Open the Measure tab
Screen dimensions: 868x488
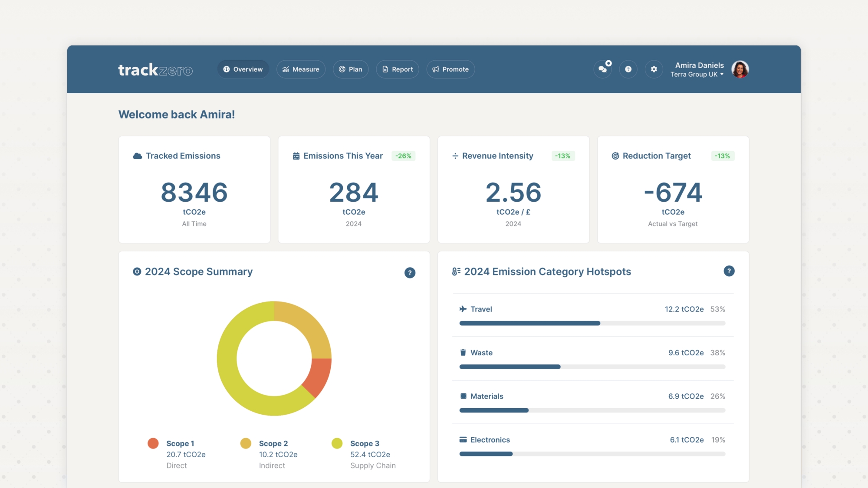(x=301, y=69)
